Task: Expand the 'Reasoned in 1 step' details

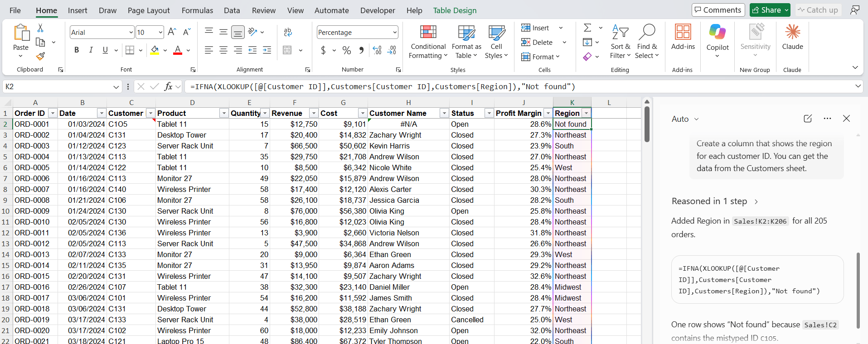Action: pos(715,201)
